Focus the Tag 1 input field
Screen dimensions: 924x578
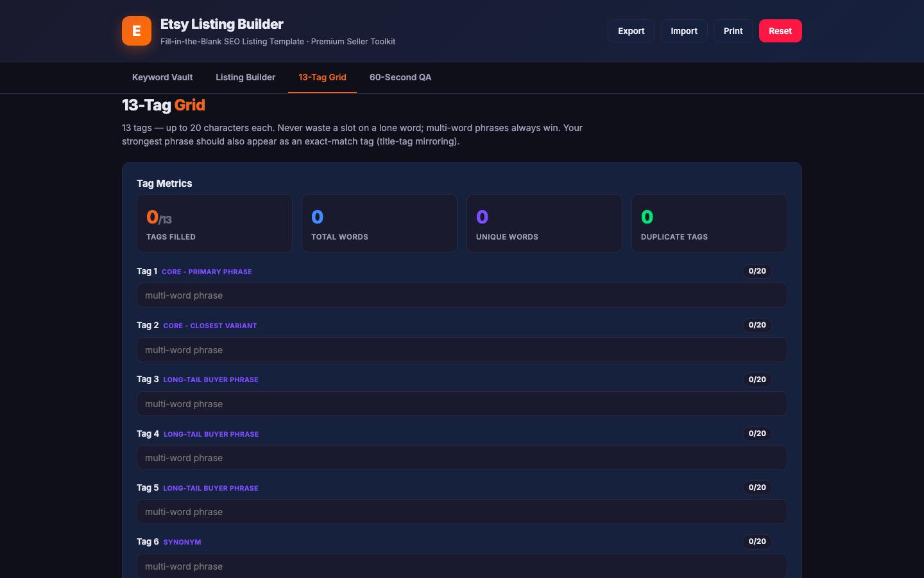[462, 295]
